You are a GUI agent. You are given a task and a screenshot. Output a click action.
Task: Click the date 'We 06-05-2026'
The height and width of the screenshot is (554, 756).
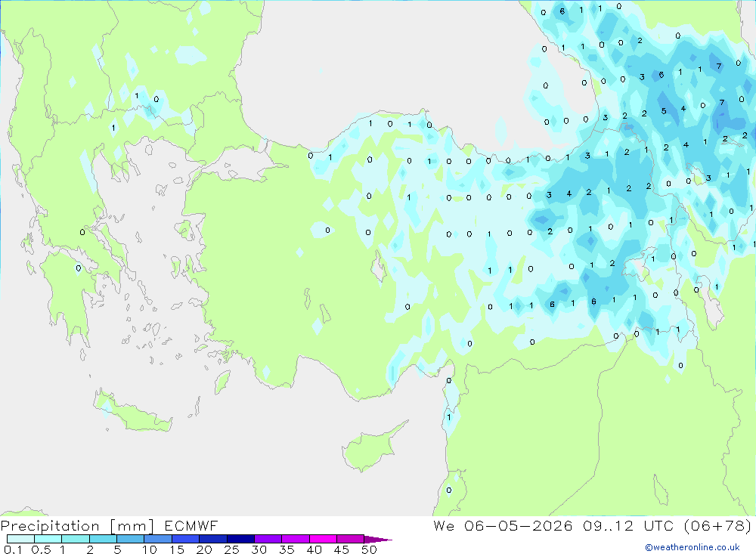503,525
